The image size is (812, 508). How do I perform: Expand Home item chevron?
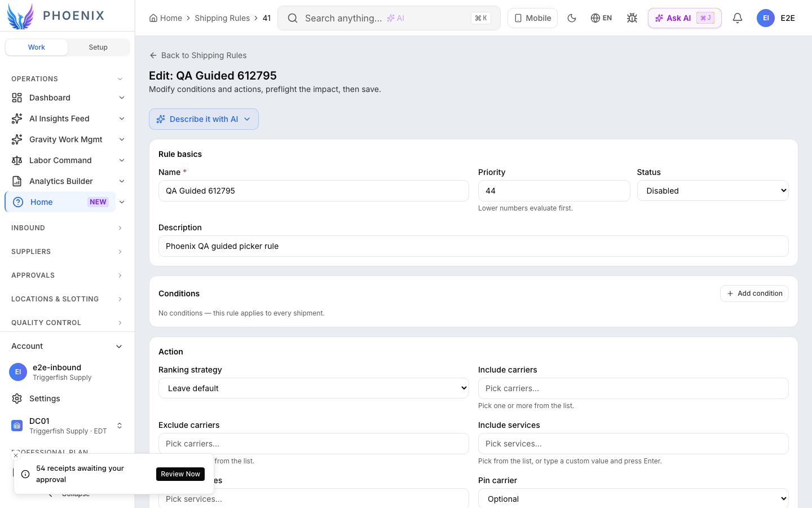(122, 202)
